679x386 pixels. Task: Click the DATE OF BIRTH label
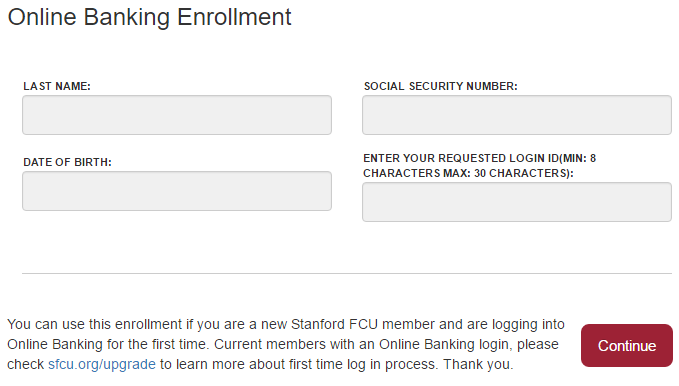pos(67,162)
